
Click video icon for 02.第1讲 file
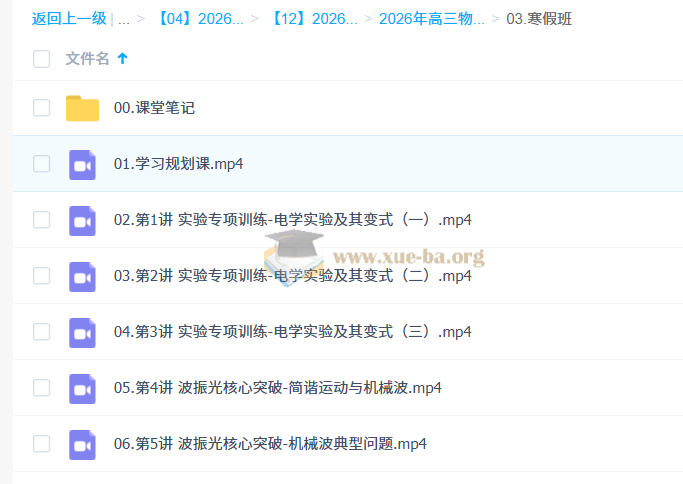(x=82, y=220)
